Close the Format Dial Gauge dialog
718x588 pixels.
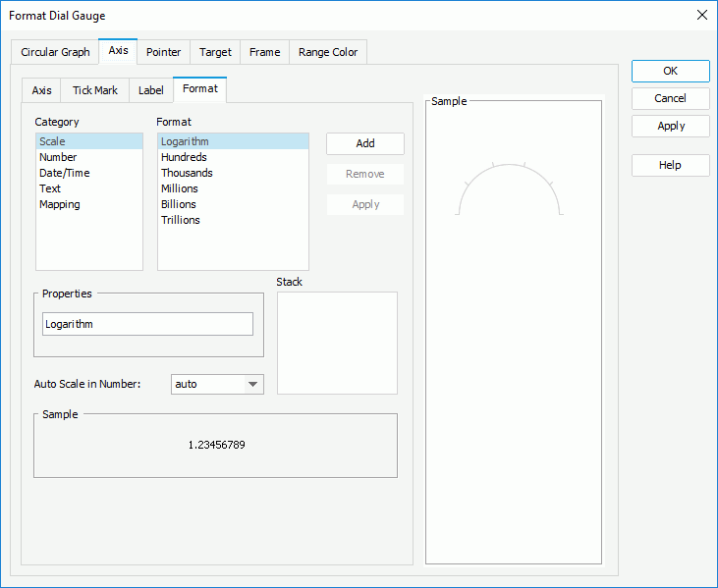(701, 15)
